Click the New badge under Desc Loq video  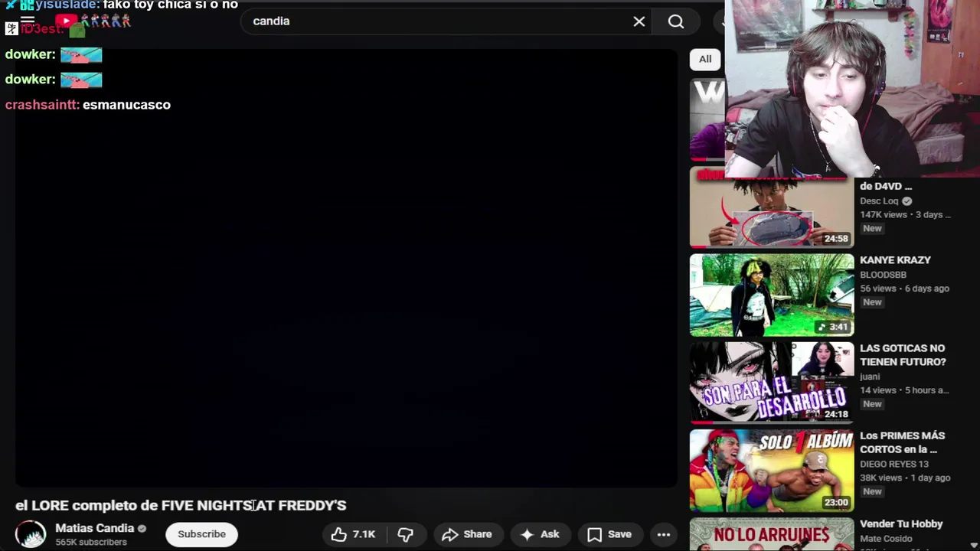point(872,229)
